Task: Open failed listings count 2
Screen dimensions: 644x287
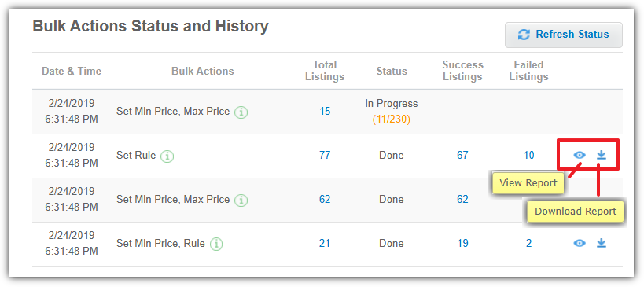Action: click(x=528, y=244)
